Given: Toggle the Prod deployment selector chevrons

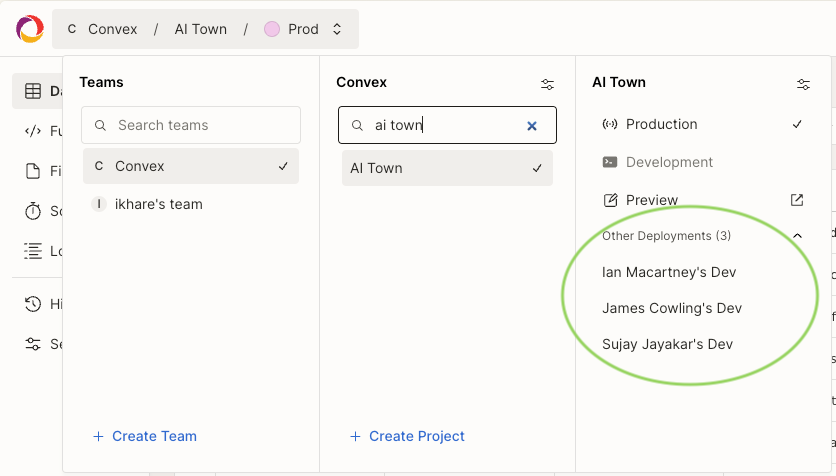Looking at the screenshot, I should click(x=337, y=29).
